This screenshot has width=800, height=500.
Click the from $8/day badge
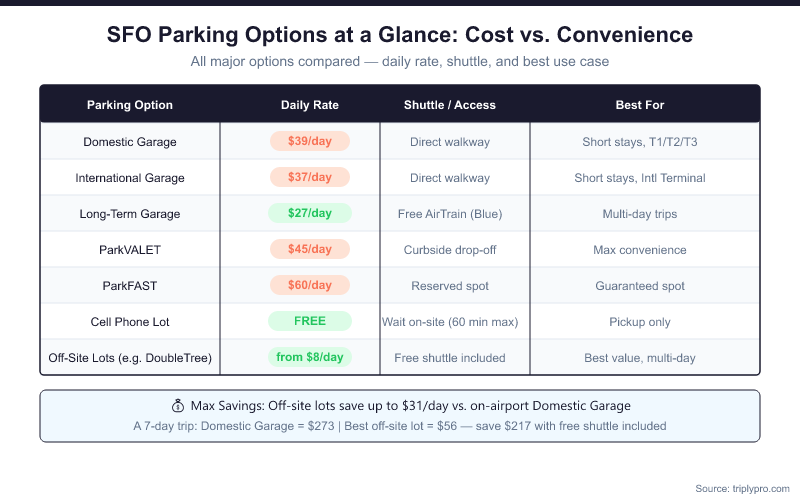pos(310,357)
